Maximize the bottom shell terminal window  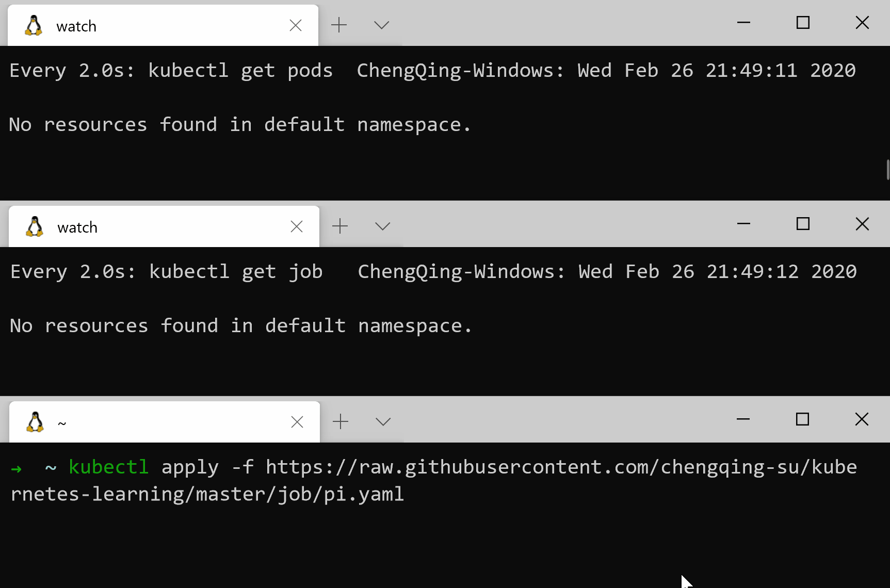[802, 419]
